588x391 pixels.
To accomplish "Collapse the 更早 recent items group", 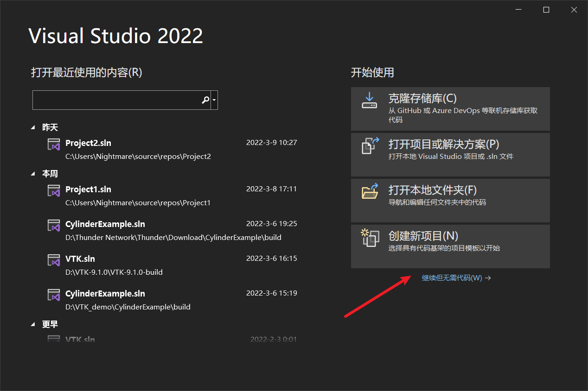I will [x=33, y=324].
